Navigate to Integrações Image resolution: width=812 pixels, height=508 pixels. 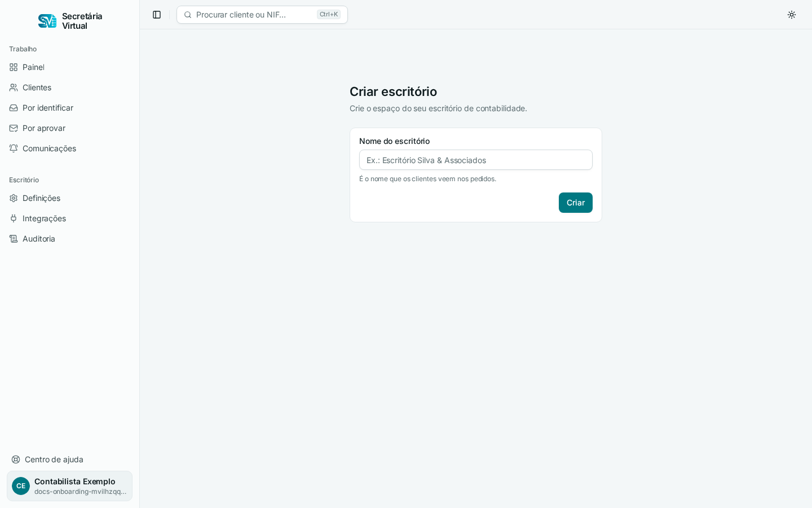tap(70, 218)
